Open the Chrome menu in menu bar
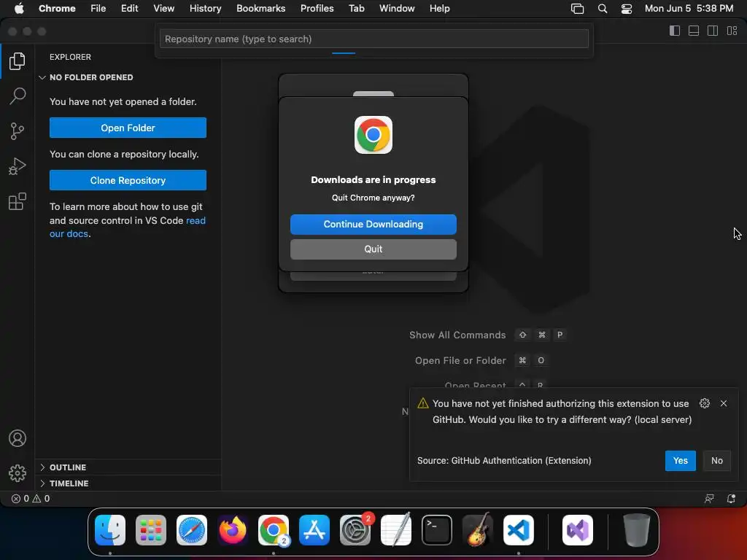 click(x=57, y=8)
